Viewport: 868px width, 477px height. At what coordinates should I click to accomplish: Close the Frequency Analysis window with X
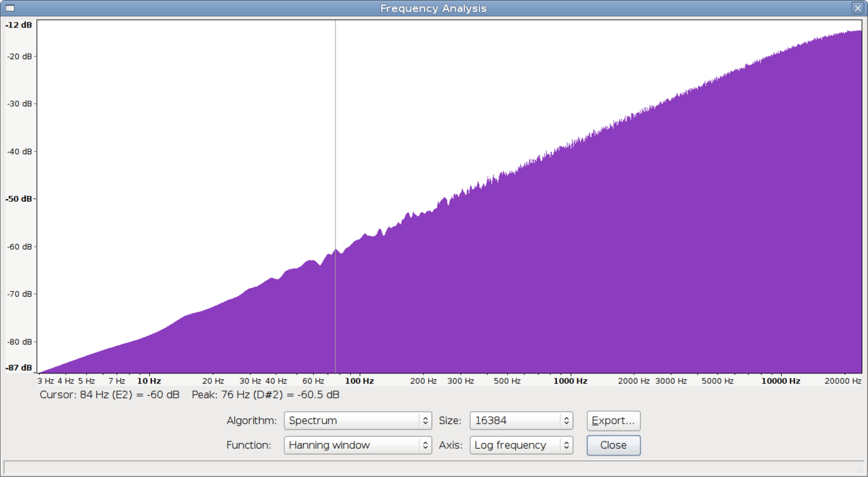pos(857,8)
